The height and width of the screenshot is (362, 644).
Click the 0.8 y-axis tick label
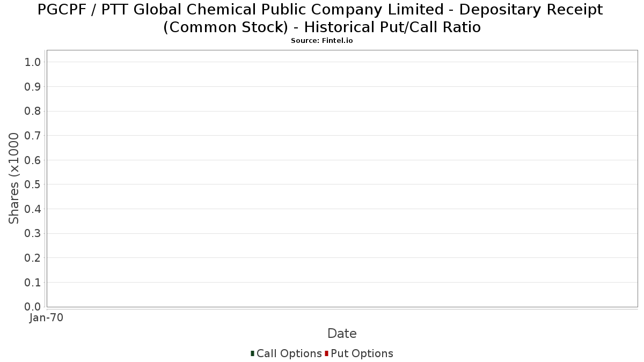click(33, 111)
